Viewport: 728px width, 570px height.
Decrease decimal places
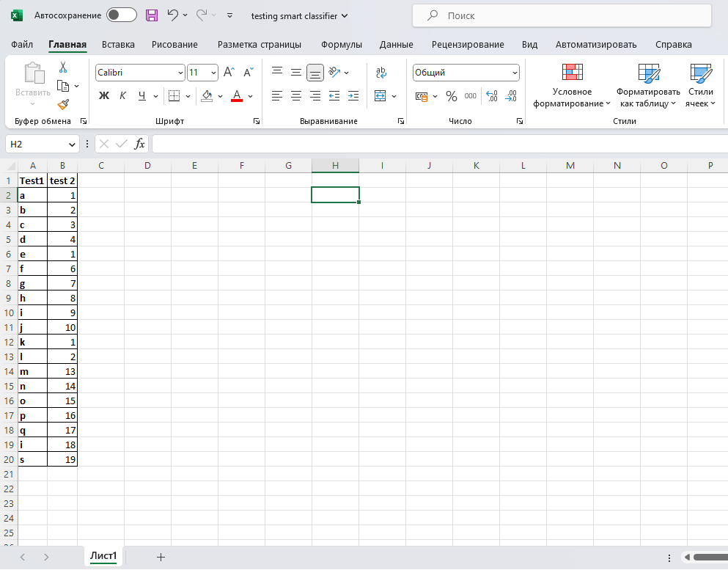click(x=511, y=96)
